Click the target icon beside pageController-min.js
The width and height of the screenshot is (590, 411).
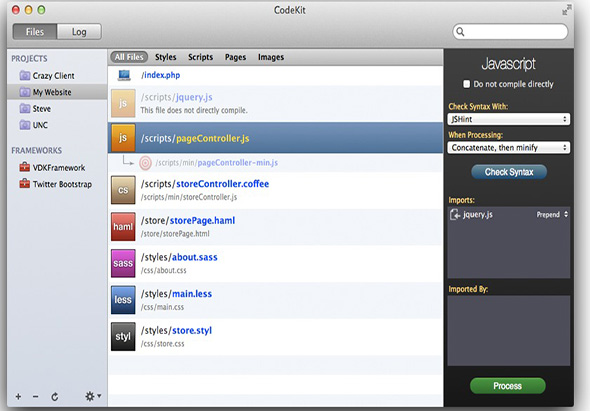[145, 163]
